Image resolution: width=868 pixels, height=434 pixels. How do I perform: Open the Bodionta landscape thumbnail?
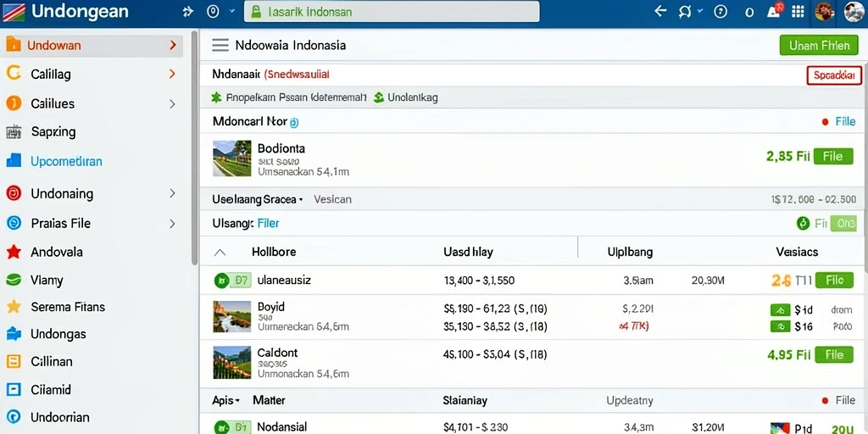coord(232,159)
